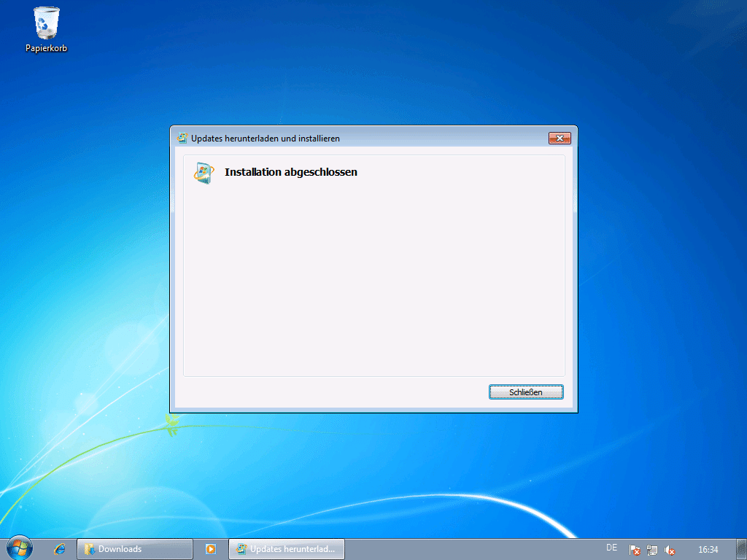Launch Internet Explorer from taskbar

click(60, 549)
